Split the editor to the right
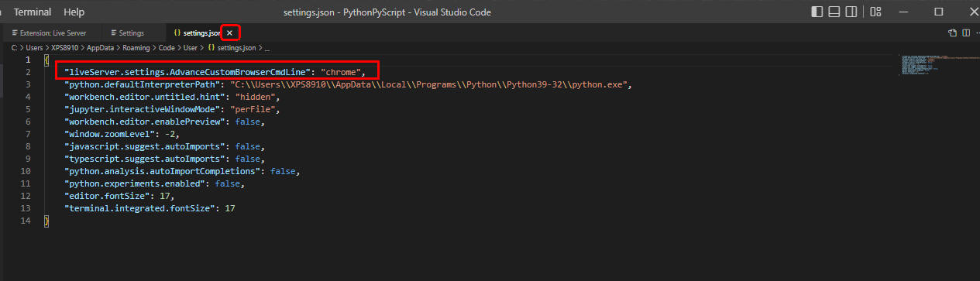This screenshot has height=281, width=980. 966,33
